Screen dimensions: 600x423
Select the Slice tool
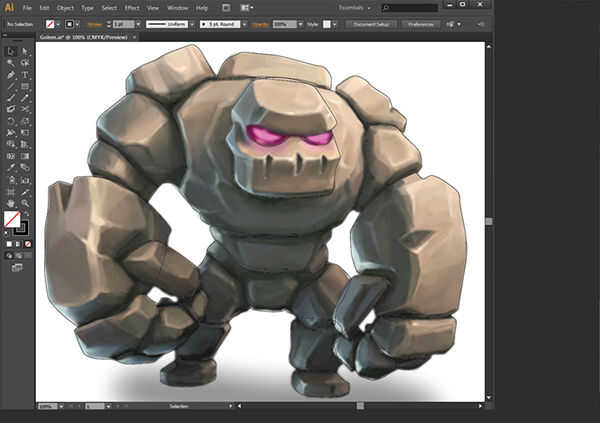coord(25,192)
